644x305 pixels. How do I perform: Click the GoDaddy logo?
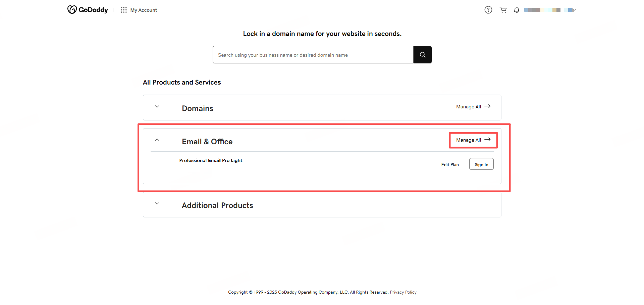tap(88, 10)
